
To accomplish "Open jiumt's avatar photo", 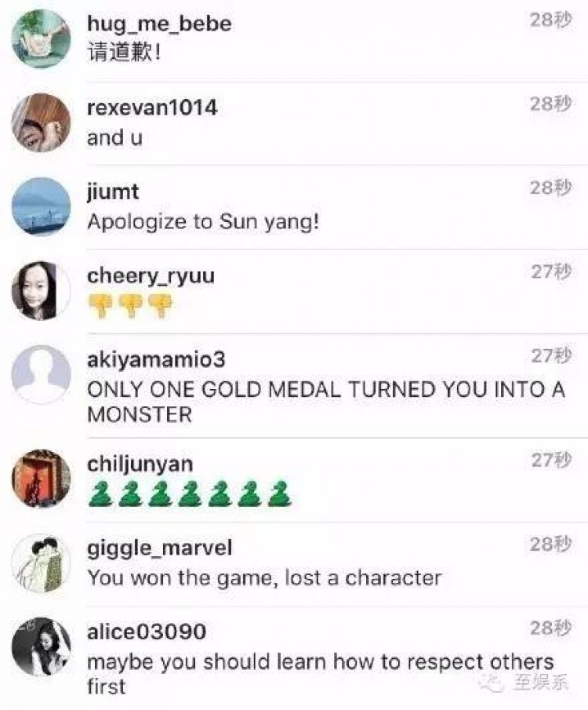I will point(41,206).
